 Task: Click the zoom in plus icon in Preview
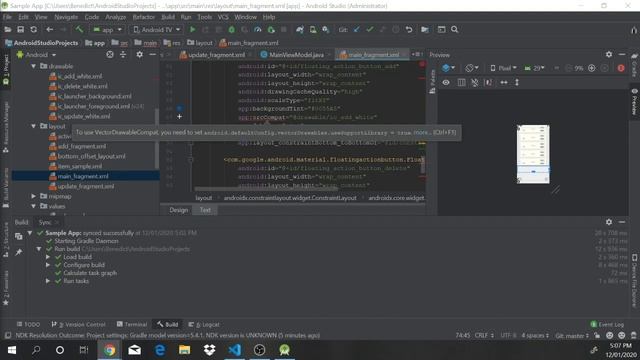click(x=591, y=68)
